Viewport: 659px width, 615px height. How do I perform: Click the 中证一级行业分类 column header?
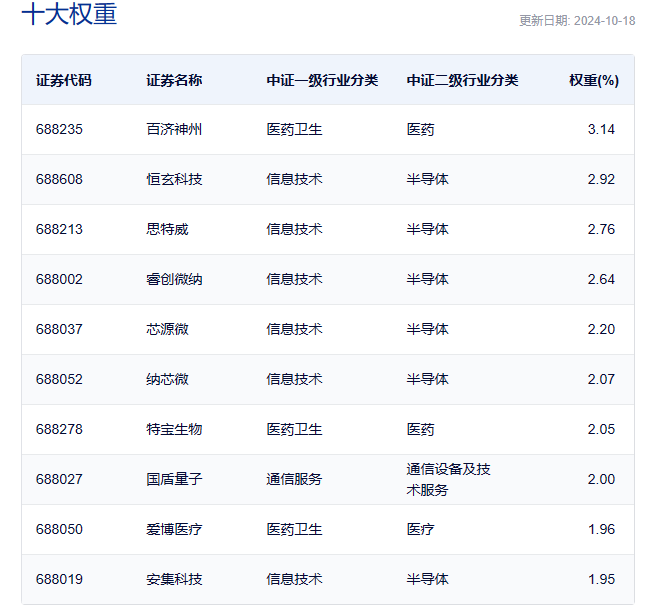pyautogui.click(x=322, y=80)
